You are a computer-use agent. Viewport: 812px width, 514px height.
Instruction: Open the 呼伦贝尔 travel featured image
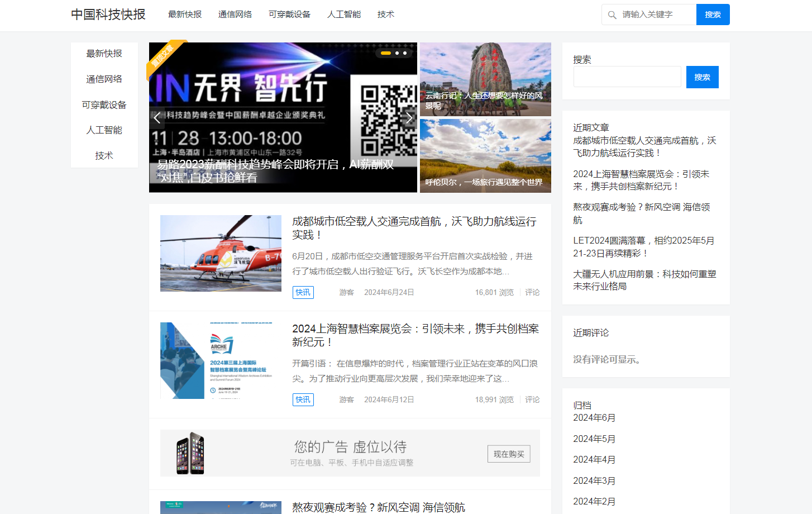click(x=485, y=156)
